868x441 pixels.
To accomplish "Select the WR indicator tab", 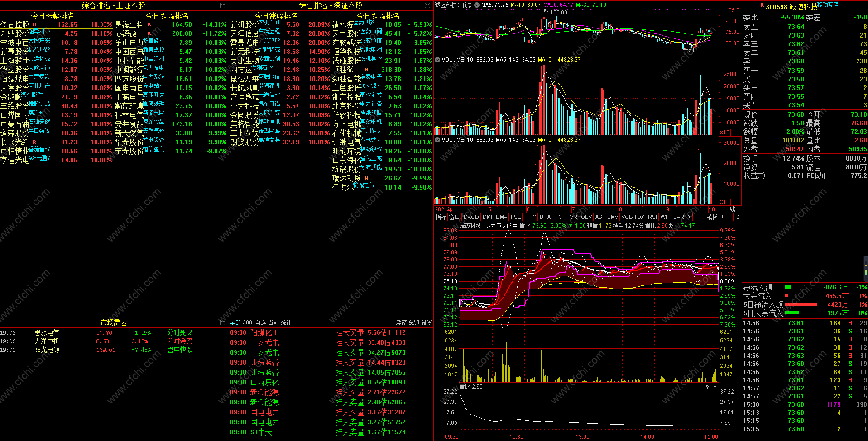I will click(665, 217).
